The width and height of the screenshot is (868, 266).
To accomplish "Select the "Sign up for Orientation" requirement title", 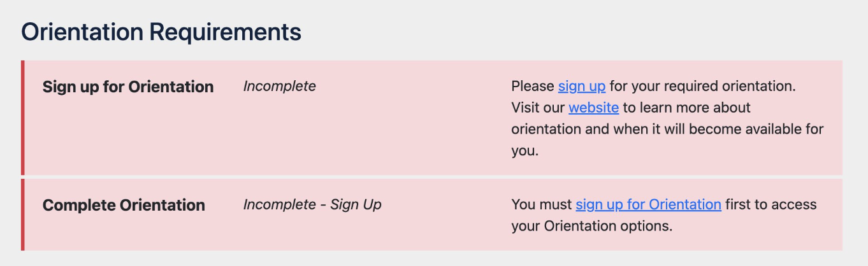I will click(128, 87).
